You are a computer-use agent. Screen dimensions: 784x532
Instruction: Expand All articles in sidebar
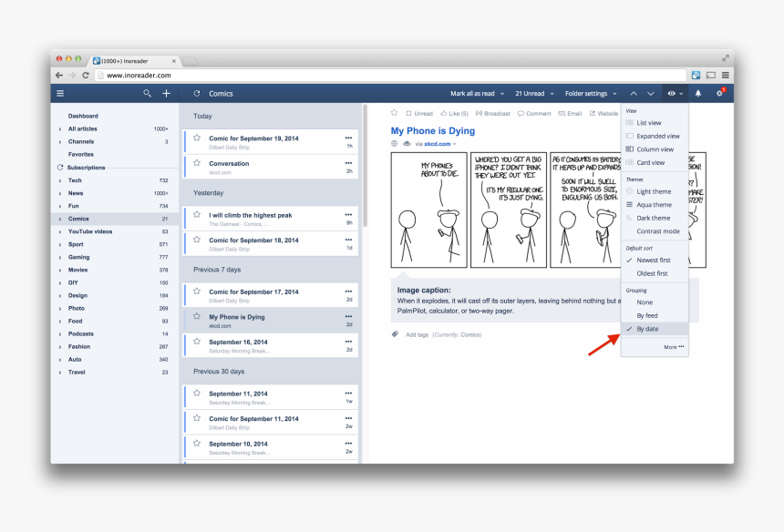click(60, 128)
